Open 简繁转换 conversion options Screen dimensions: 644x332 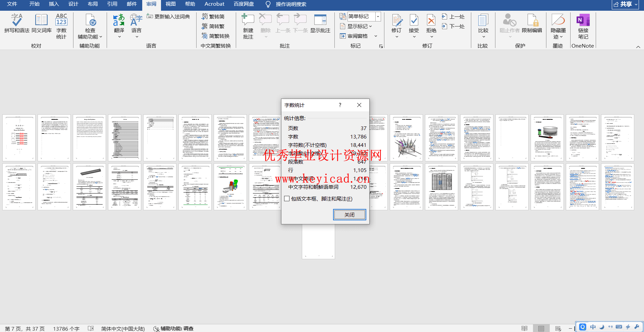pos(216,36)
